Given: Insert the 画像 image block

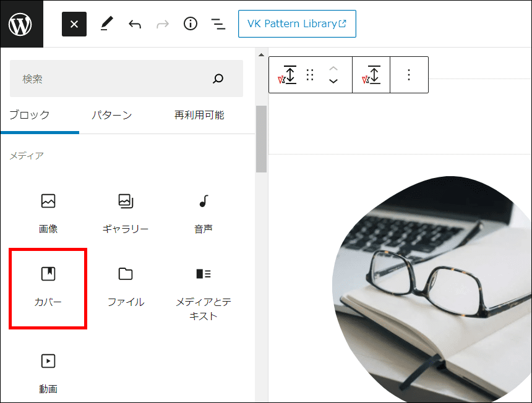Looking at the screenshot, I should (x=48, y=213).
